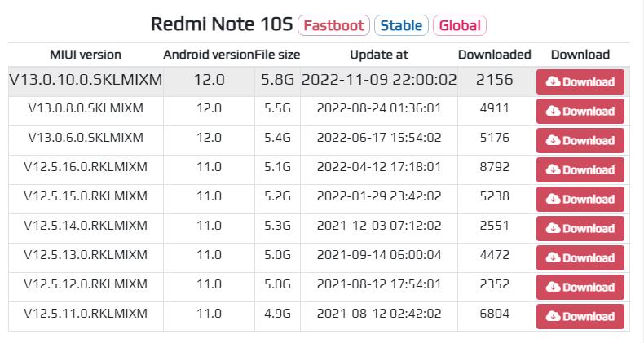Click download cloud icon for V12.5.15.0.RKLMIXM
The height and width of the screenshot is (343, 644).
(x=553, y=199)
